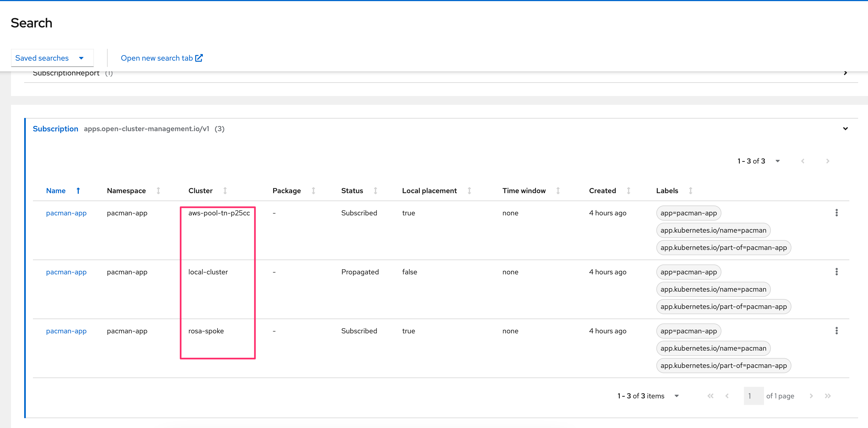Click app=pacman-app label in first row
The image size is (868, 428).
(x=688, y=213)
